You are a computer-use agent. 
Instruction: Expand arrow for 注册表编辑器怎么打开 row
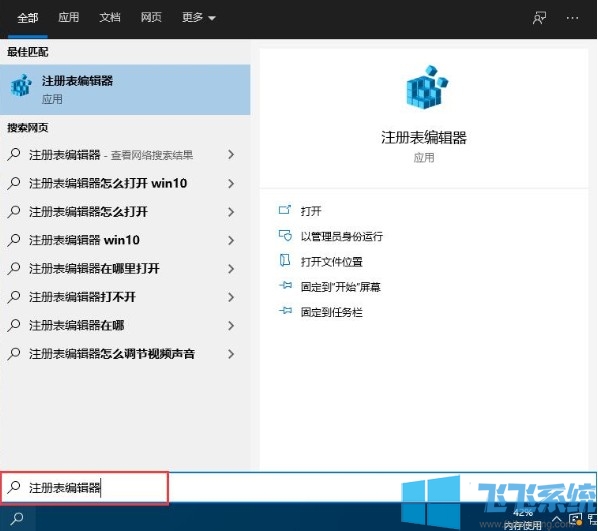(231, 212)
